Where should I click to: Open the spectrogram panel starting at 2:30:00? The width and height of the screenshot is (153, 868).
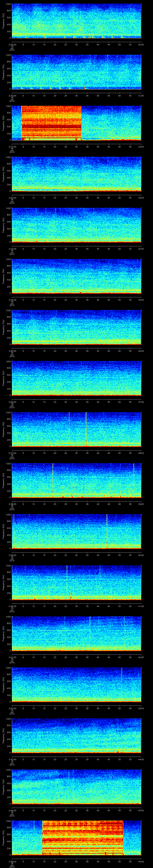[x=76, y=72]
